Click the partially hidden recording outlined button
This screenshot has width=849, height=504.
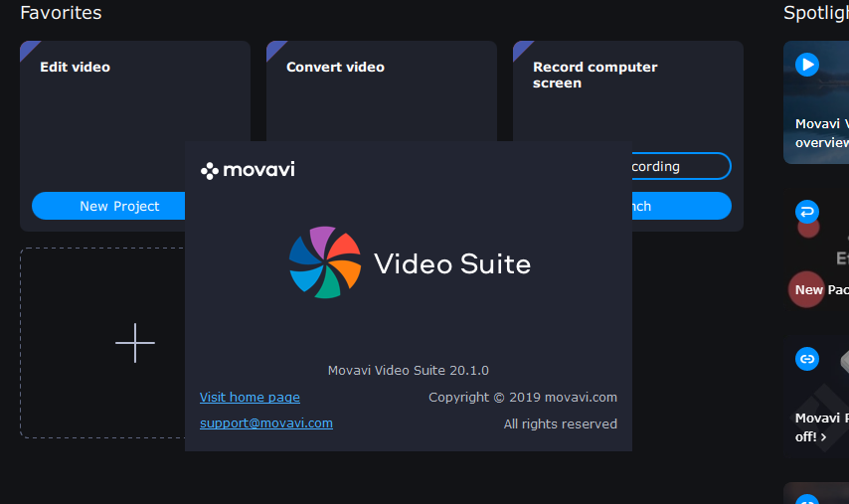tap(681, 166)
